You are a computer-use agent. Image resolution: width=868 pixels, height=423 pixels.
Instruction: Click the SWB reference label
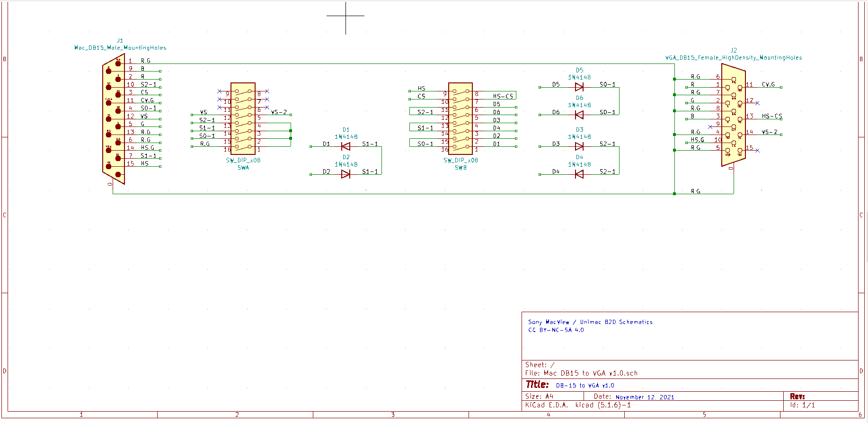461,168
